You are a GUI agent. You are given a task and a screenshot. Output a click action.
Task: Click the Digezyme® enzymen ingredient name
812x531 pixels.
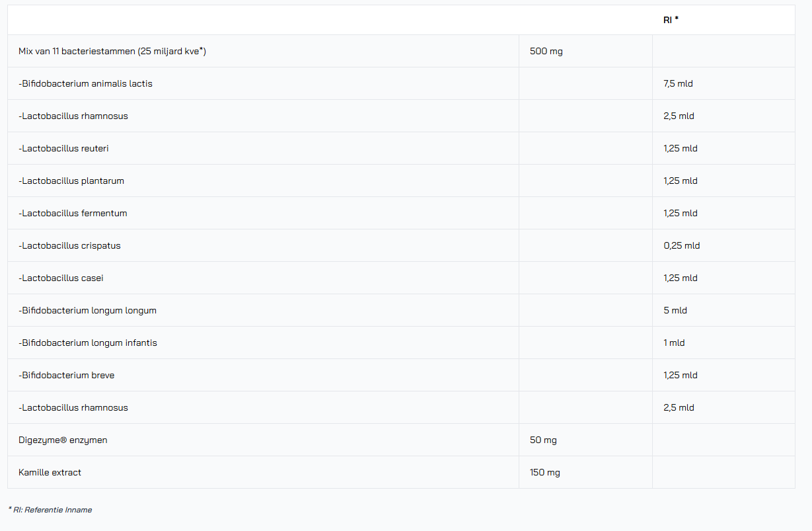pyautogui.click(x=63, y=440)
